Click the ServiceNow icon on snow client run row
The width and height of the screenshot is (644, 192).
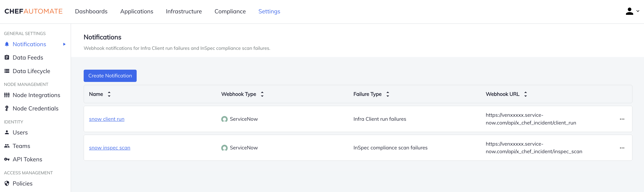point(224,119)
